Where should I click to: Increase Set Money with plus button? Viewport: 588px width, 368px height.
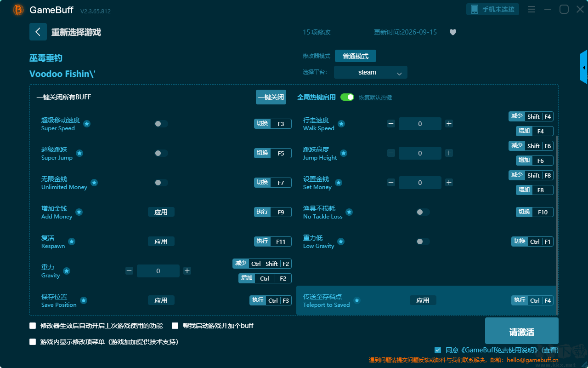pyautogui.click(x=449, y=183)
